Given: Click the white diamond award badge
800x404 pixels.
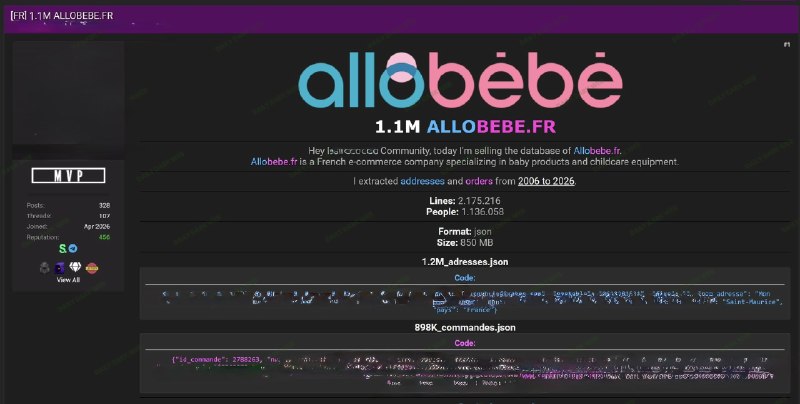Looking at the screenshot, I should click(x=76, y=267).
